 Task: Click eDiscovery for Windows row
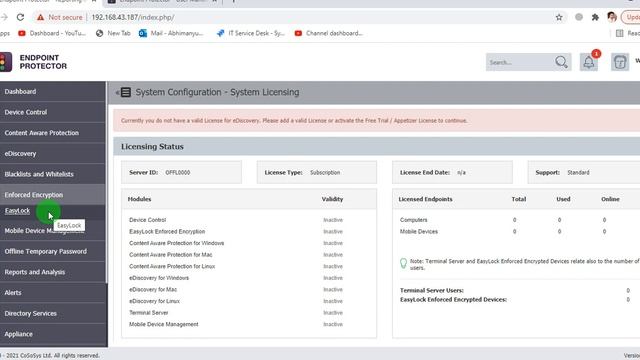pyautogui.click(x=249, y=278)
